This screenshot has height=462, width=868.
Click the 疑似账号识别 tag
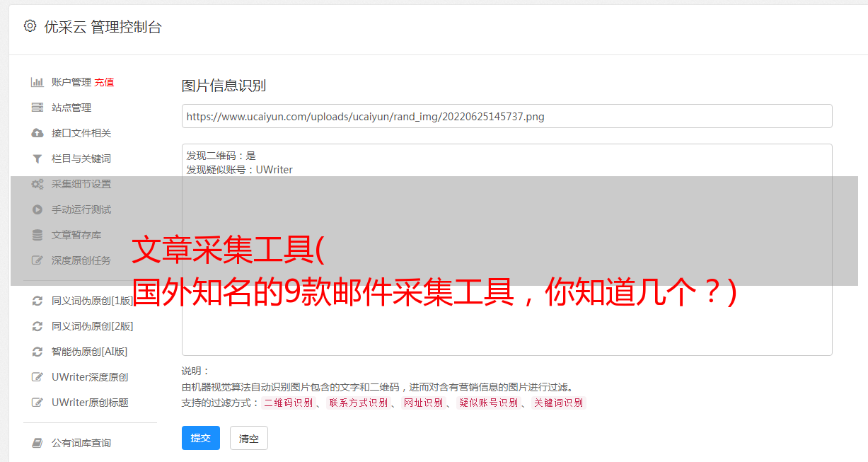pos(488,403)
